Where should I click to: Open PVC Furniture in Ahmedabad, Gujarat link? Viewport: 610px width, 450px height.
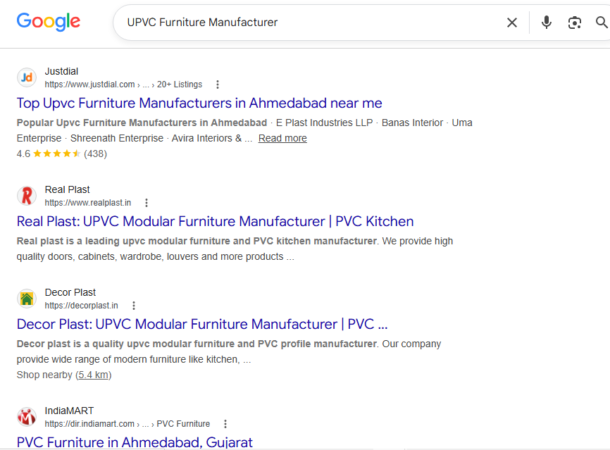(135, 442)
